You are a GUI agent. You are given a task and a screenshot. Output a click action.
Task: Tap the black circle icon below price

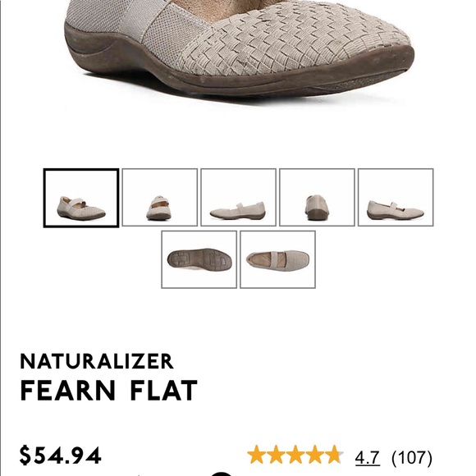coord(222,474)
